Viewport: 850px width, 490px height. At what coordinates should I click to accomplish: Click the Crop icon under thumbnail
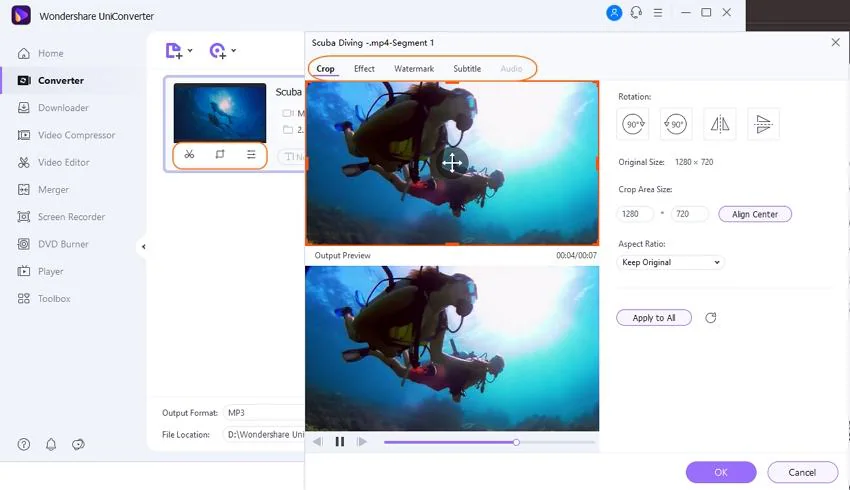coord(220,154)
